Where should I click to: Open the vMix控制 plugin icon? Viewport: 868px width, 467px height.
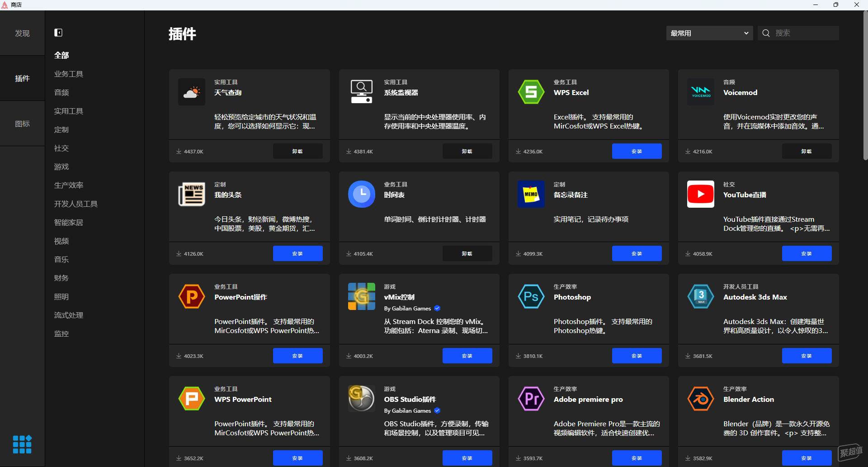362,296
